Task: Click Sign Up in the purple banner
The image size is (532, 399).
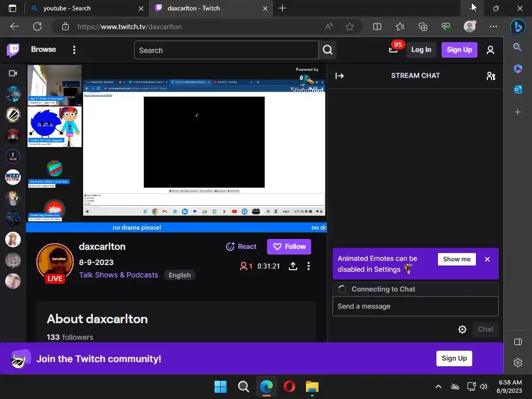Action: coord(454,358)
